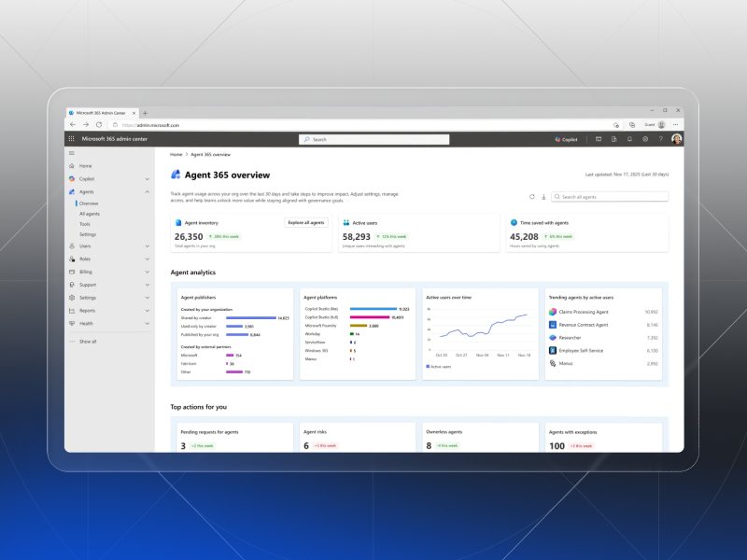Select All agents in sidebar

(x=90, y=214)
